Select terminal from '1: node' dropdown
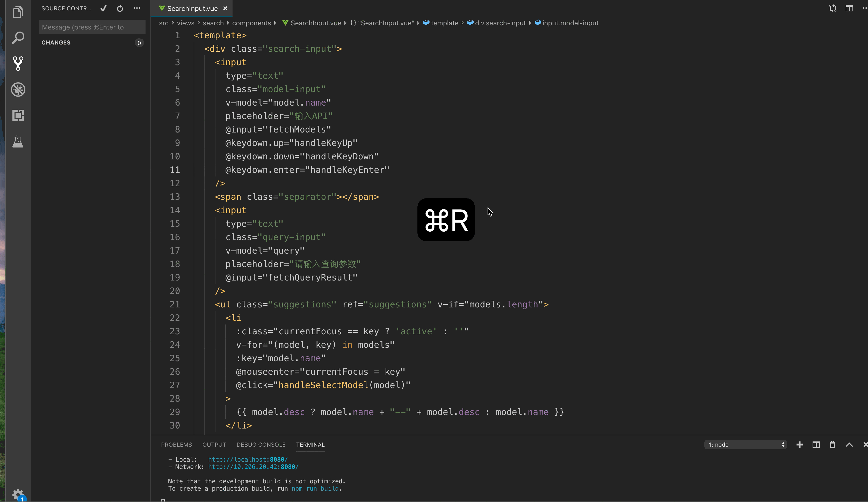The height and width of the screenshot is (502, 868). (745, 445)
